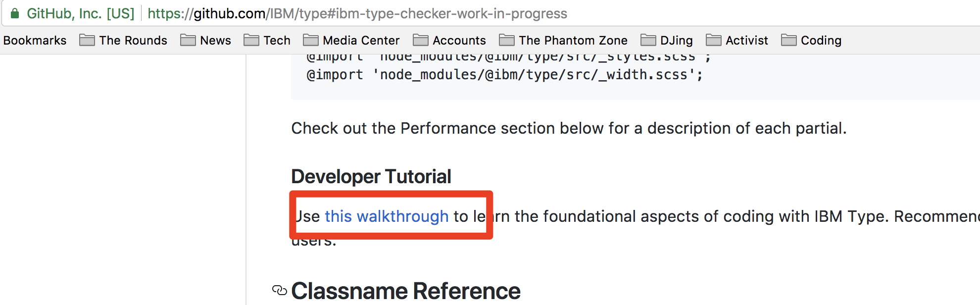Click the Performance section description sentence
Screen dimensions: 980x305
[x=569, y=128]
